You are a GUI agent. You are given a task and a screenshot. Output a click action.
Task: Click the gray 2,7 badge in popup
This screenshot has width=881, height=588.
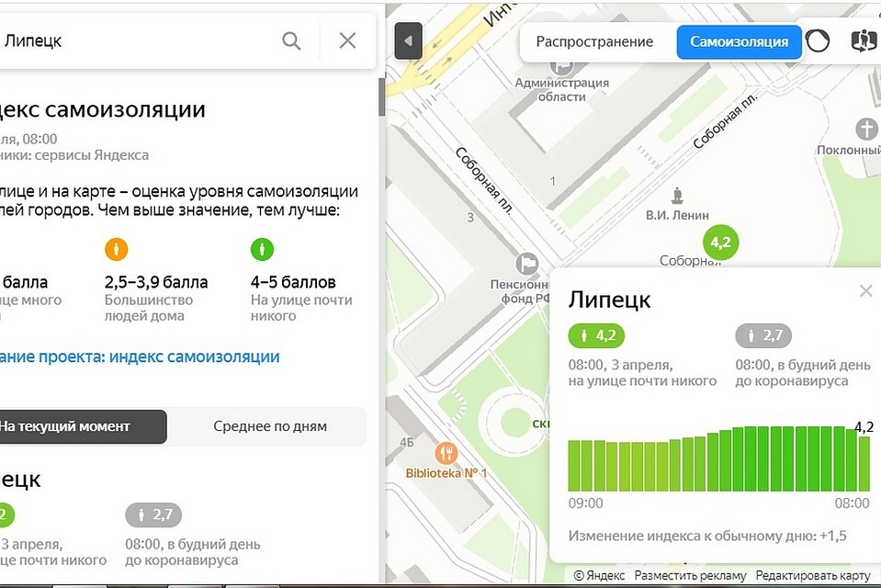click(763, 336)
